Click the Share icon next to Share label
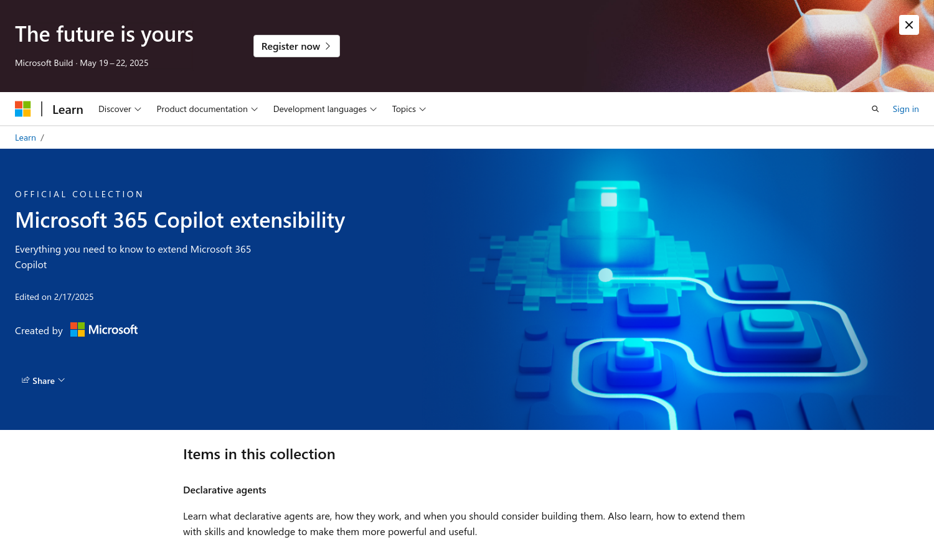Image resolution: width=934 pixels, height=560 pixels. [x=25, y=380]
